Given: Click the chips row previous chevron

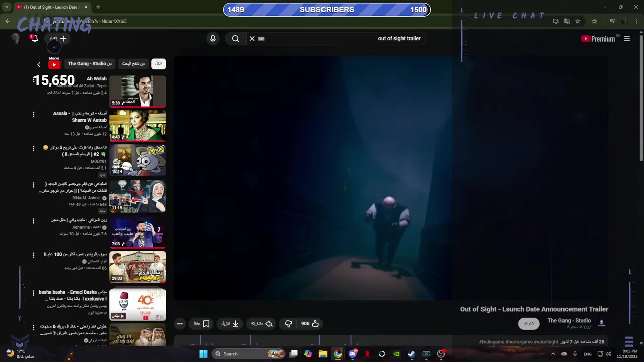Looking at the screenshot, I should pyautogui.click(x=39, y=64).
